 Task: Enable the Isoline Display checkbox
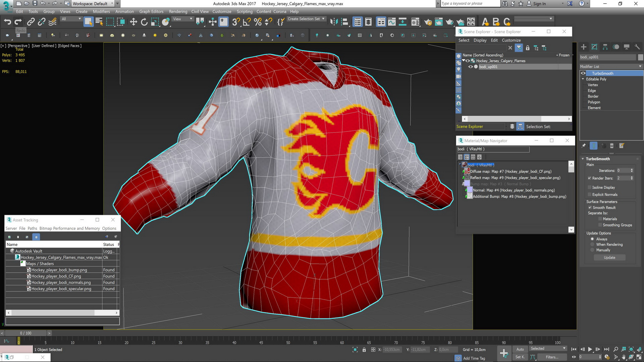pyautogui.click(x=589, y=187)
